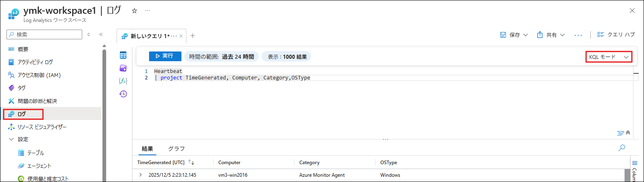Click the search field in the sidebar
Screen dimensions: 644x182
(x=45, y=34)
